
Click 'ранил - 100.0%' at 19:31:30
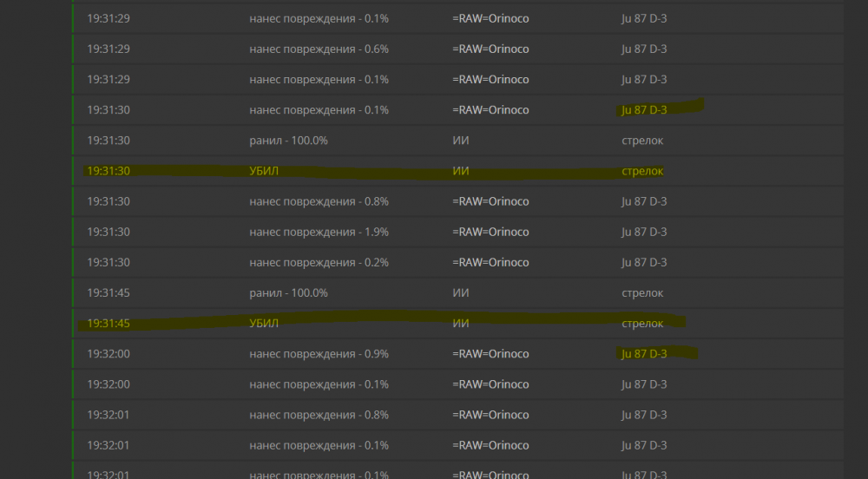[x=288, y=141]
